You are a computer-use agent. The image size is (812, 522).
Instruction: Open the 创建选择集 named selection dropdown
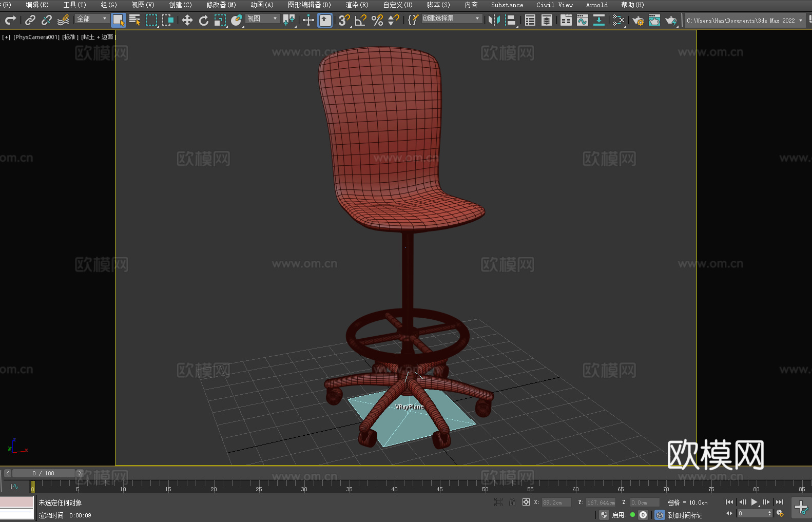[452, 18]
